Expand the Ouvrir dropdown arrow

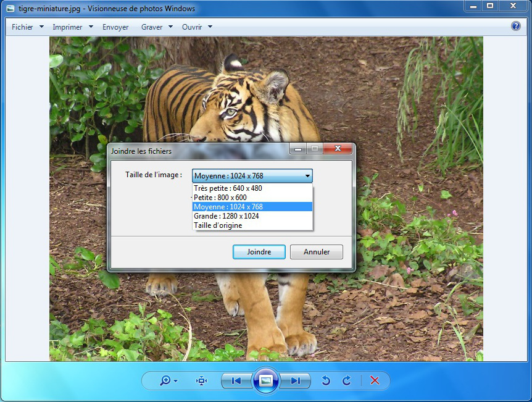coord(210,27)
